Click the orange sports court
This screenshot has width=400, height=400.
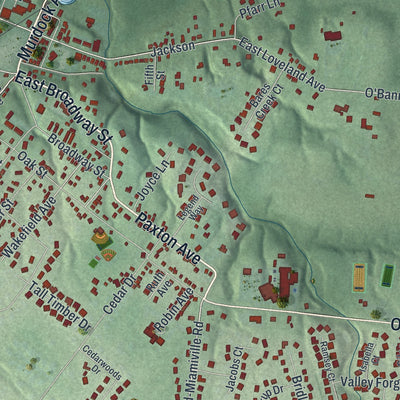point(359,278)
